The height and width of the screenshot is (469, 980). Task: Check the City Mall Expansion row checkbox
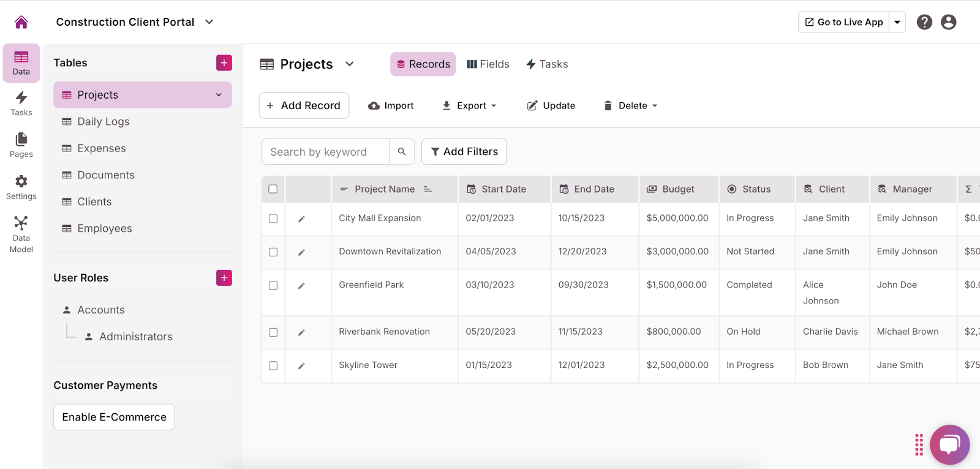tap(273, 219)
